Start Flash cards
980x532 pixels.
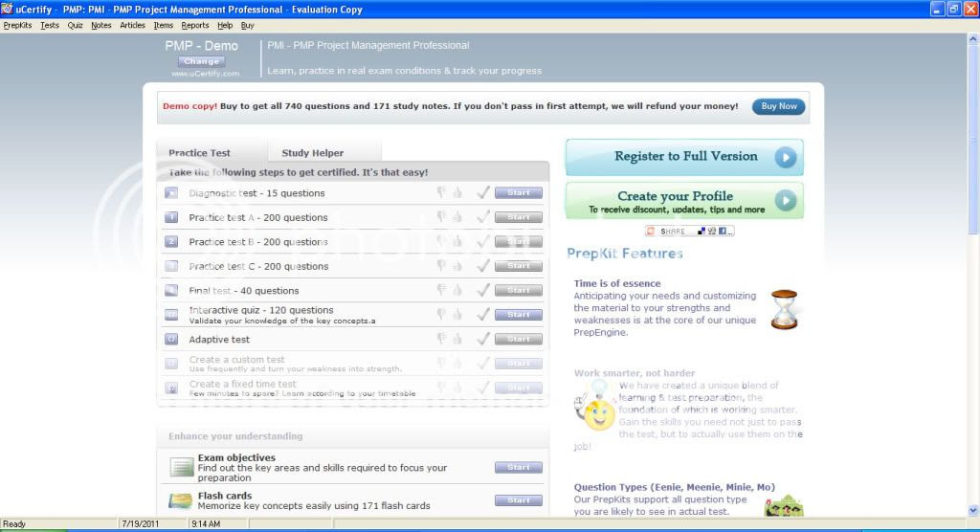518,500
